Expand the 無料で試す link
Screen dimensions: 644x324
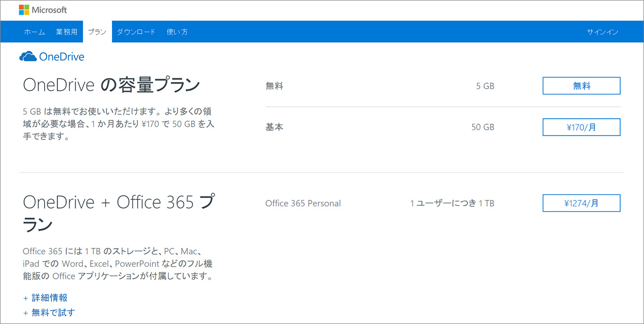pos(49,313)
